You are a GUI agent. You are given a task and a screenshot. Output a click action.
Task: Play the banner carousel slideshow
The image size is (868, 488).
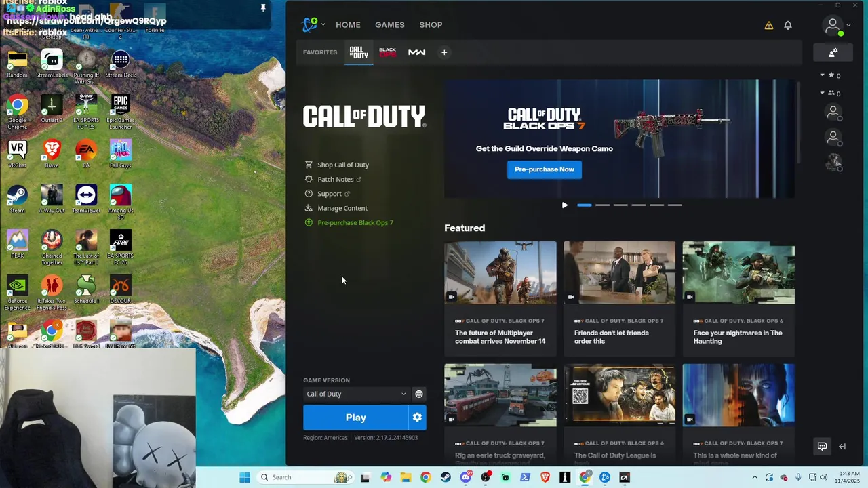click(564, 205)
